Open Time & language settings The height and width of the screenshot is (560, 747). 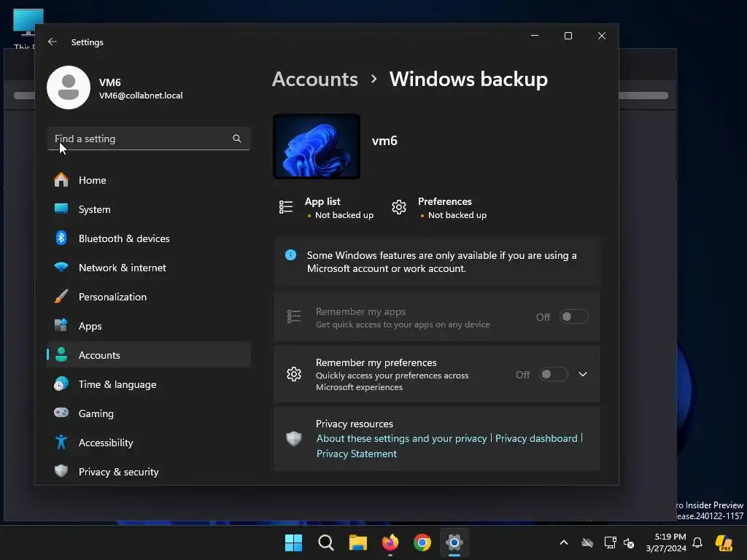149,384
